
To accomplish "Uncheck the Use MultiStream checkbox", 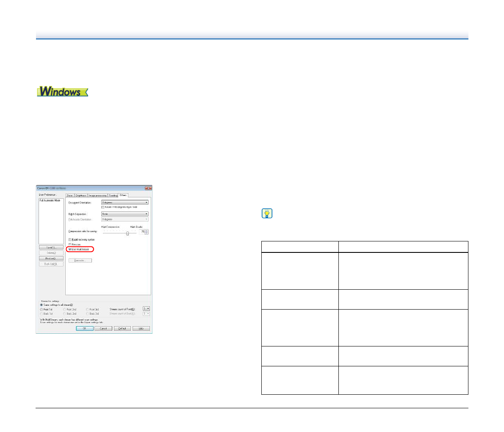I will click(x=70, y=249).
